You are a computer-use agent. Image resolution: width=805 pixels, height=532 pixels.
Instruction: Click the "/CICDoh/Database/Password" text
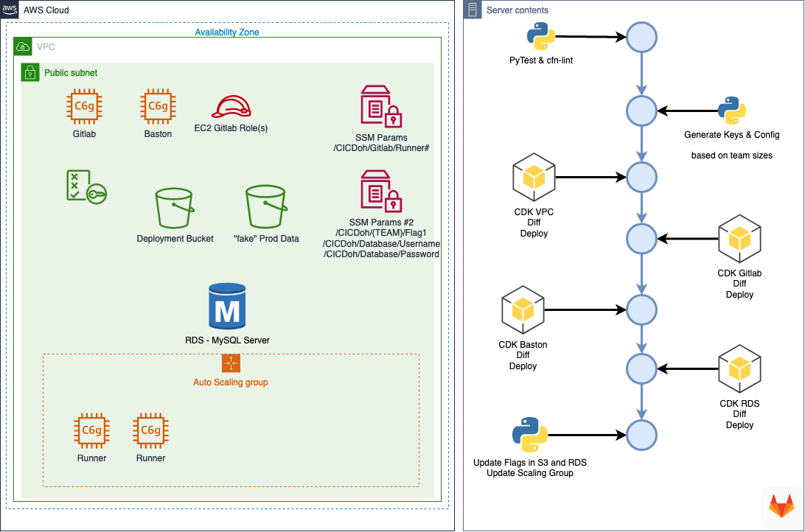click(381, 254)
